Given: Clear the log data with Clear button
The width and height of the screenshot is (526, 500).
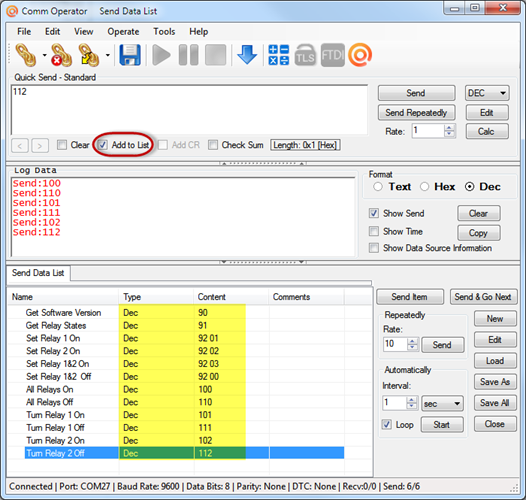Looking at the screenshot, I should 478,213.
